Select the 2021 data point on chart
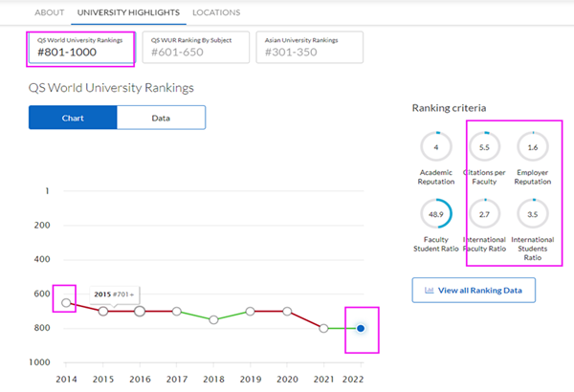Viewport: 574px width, 392px height. (323, 328)
